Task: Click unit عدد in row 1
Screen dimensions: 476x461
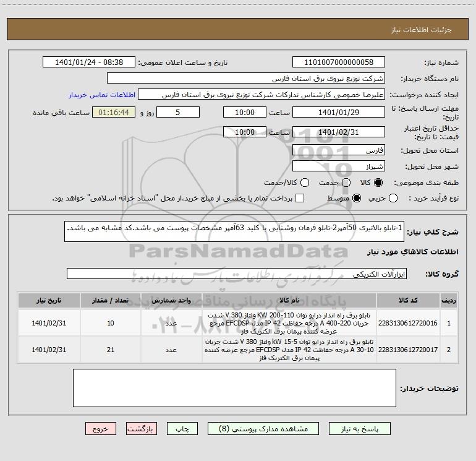Action: click(x=171, y=323)
